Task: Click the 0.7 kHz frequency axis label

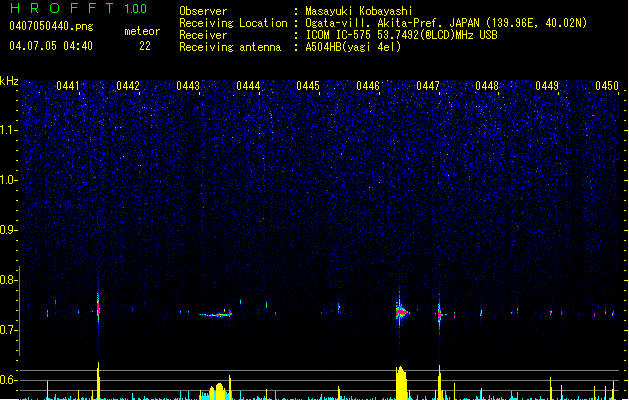Action: (x=8, y=330)
